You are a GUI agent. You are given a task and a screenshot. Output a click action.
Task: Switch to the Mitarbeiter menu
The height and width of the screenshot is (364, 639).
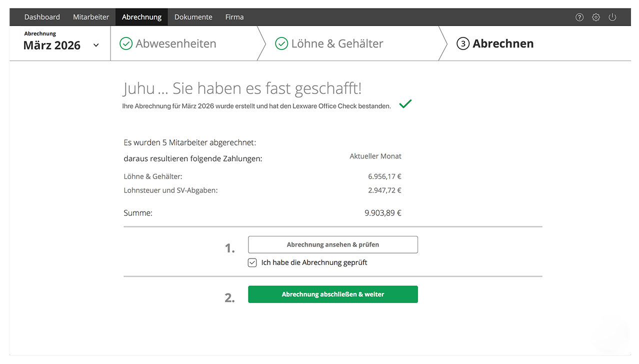point(91,17)
